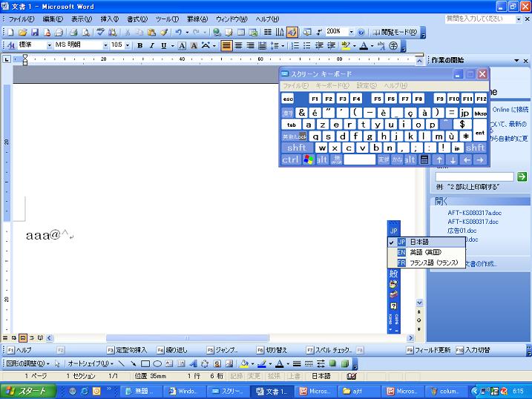The height and width of the screenshot is (399, 532).
Task: Open the ツール menu
Action: coord(167,19)
